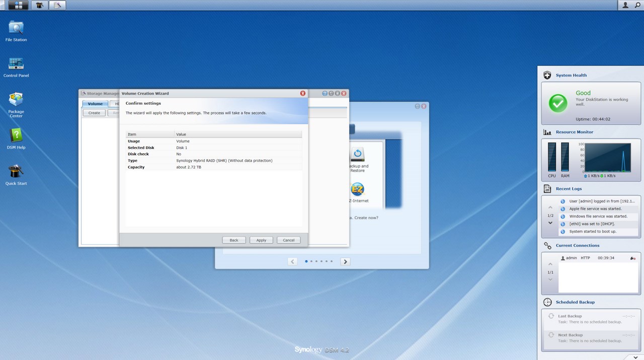Click the 'Value' column header
The image size is (644, 360).
coord(238,134)
